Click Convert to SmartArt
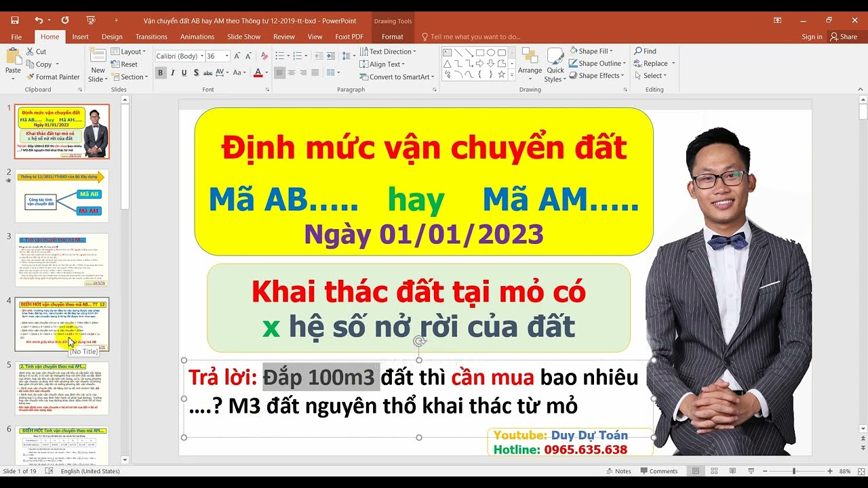 pyautogui.click(x=397, y=77)
